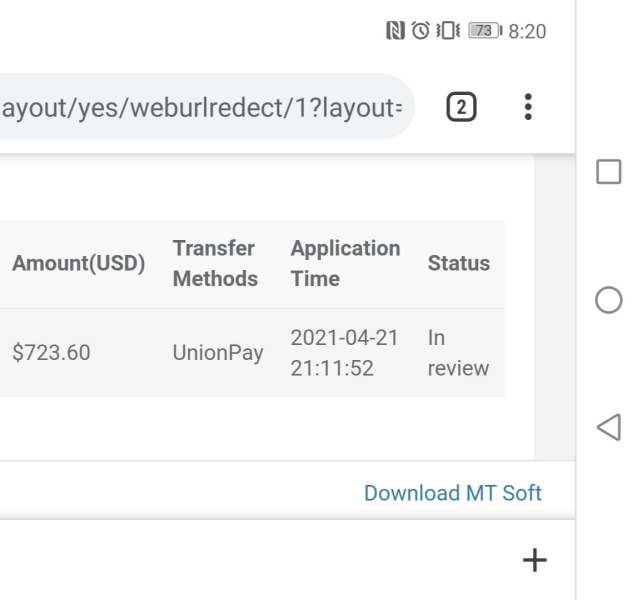Tap the plus icon at the bottom

[x=535, y=560]
